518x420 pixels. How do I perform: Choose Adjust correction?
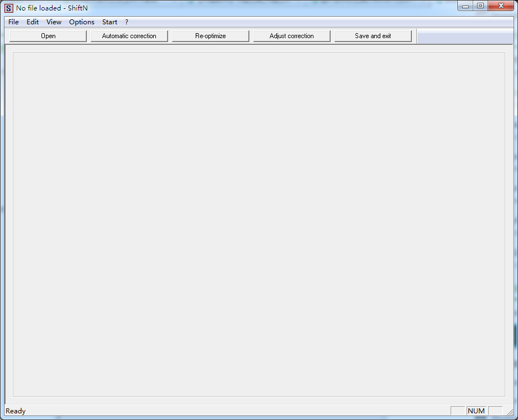click(292, 36)
